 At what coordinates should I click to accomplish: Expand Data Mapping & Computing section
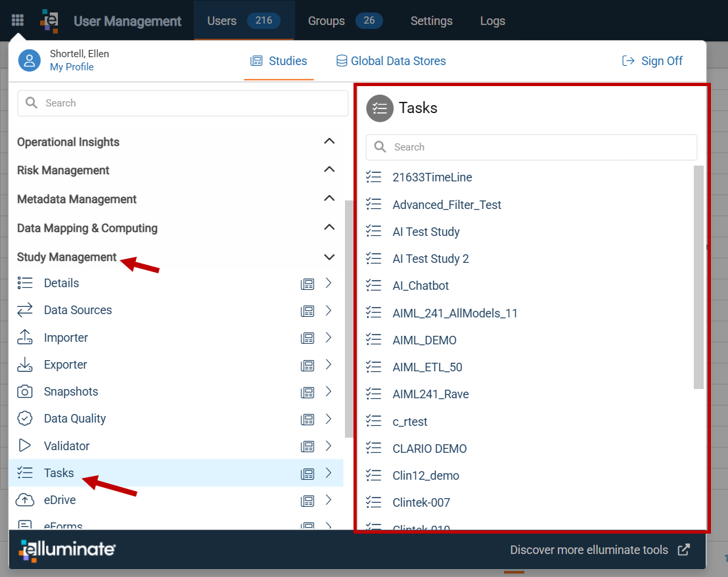pyautogui.click(x=329, y=227)
